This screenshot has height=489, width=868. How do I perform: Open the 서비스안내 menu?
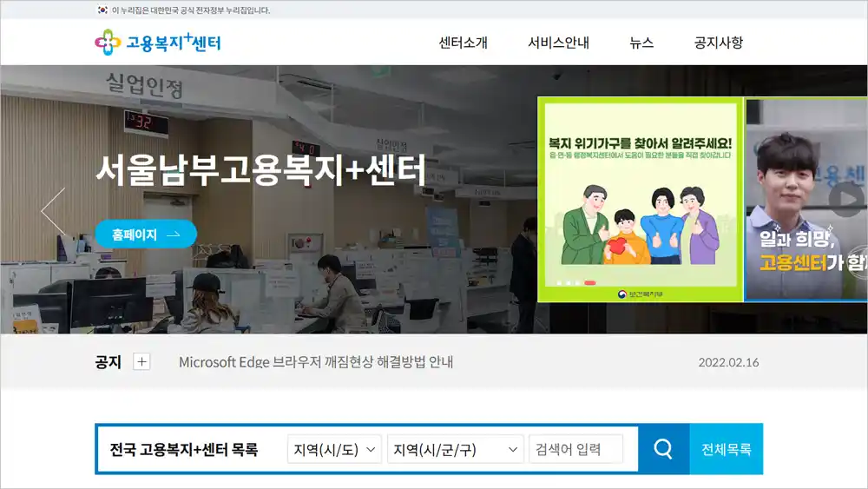558,43
